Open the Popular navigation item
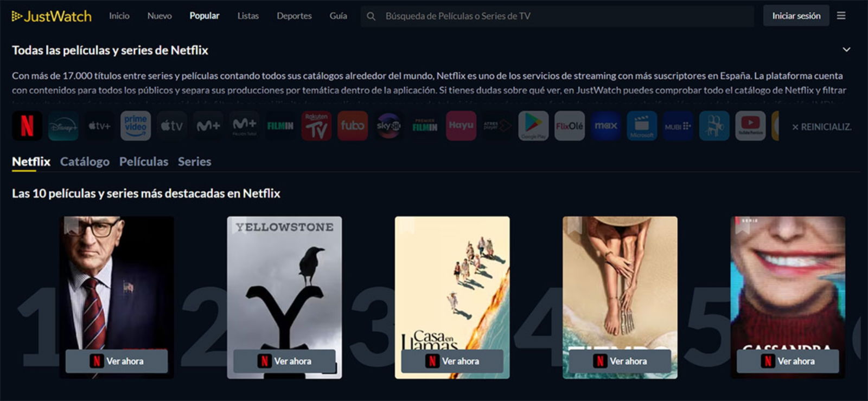868x401 pixels. pyautogui.click(x=205, y=16)
